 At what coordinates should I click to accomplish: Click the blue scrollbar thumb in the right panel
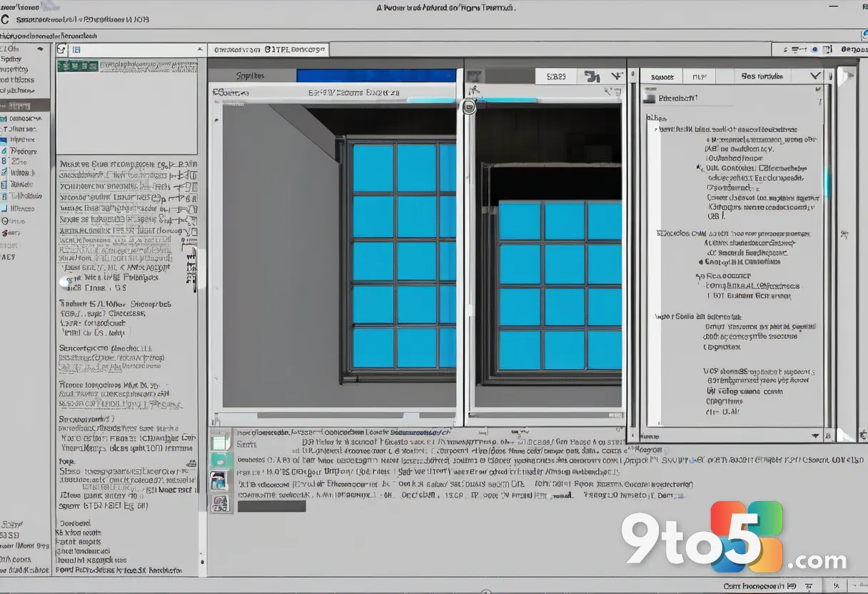[x=828, y=182]
